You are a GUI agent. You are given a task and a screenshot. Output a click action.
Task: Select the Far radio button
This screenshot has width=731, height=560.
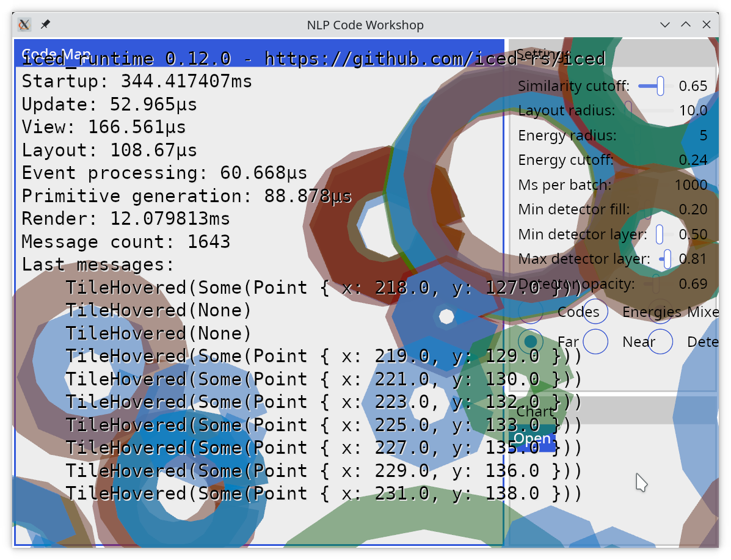tap(531, 342)
